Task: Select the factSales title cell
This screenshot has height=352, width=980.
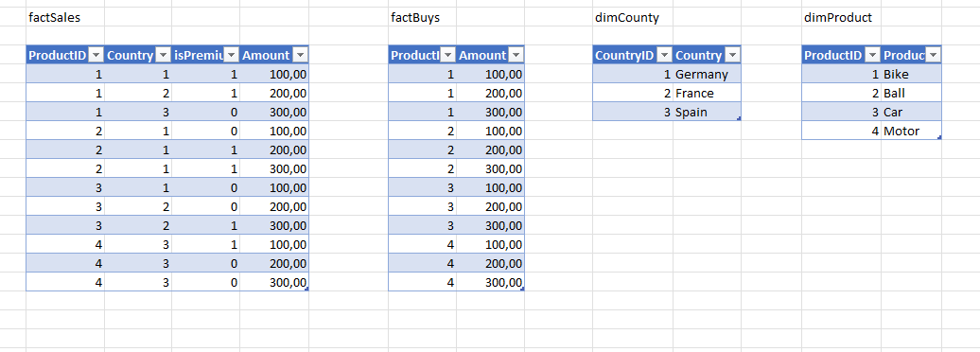Action: (x=65, y=18)
